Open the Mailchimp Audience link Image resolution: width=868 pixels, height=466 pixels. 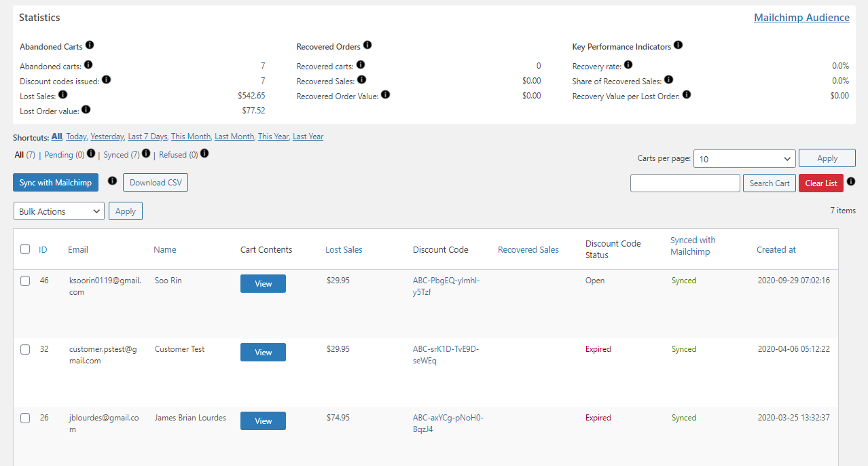click(801, 18)
